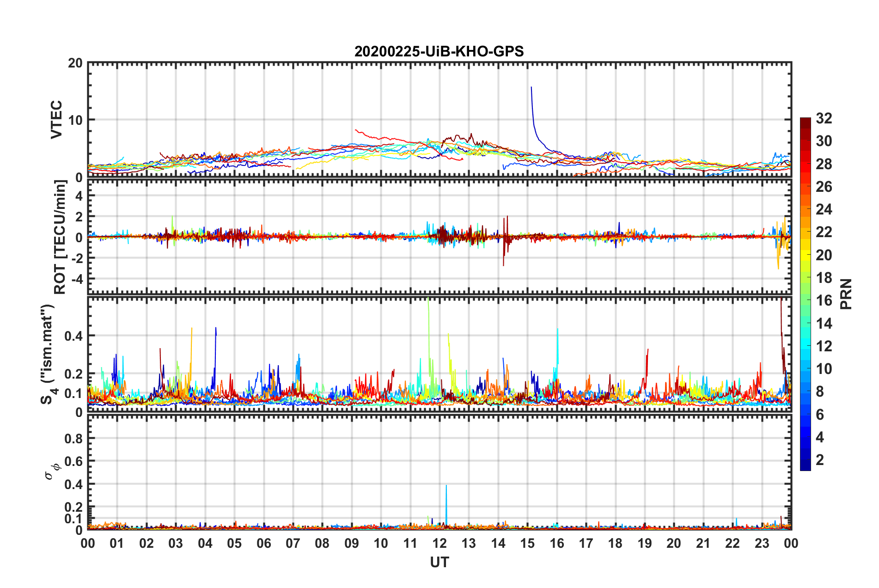
Task: Click the x-axis tick label 06
Action: [x=263, y=543]
